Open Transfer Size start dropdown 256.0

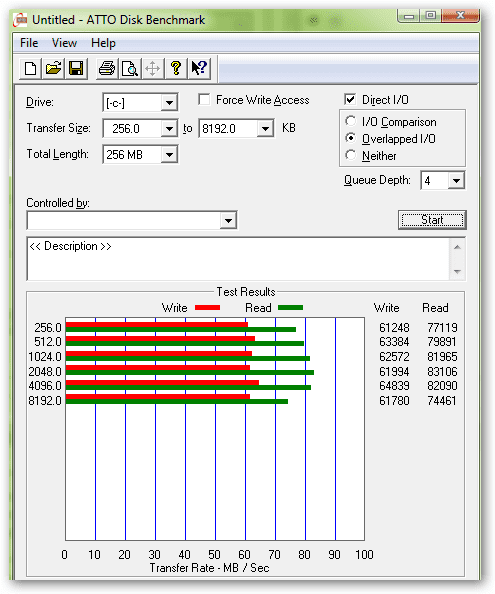coord(169,129)
